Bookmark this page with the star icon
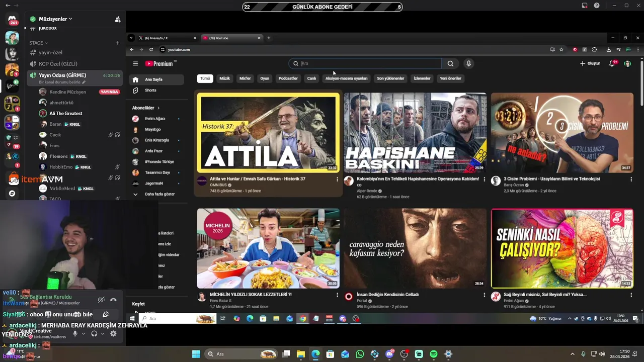This screenshot has width=644, height=362. (x=561, y=49)
